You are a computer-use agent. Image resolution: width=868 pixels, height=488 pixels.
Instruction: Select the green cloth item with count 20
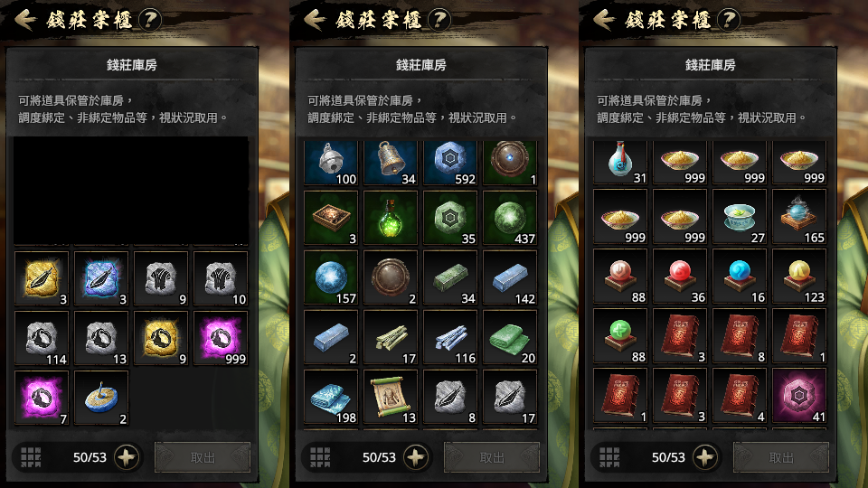510,337
